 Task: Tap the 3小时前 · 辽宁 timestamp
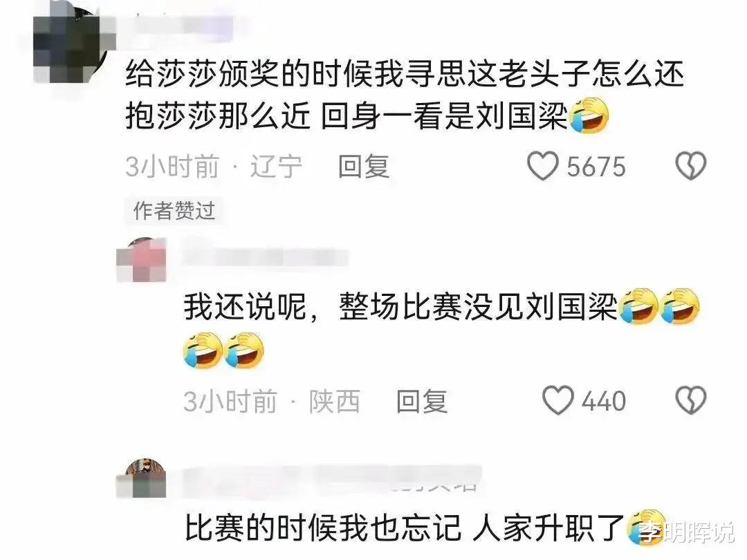click(214, 167)
